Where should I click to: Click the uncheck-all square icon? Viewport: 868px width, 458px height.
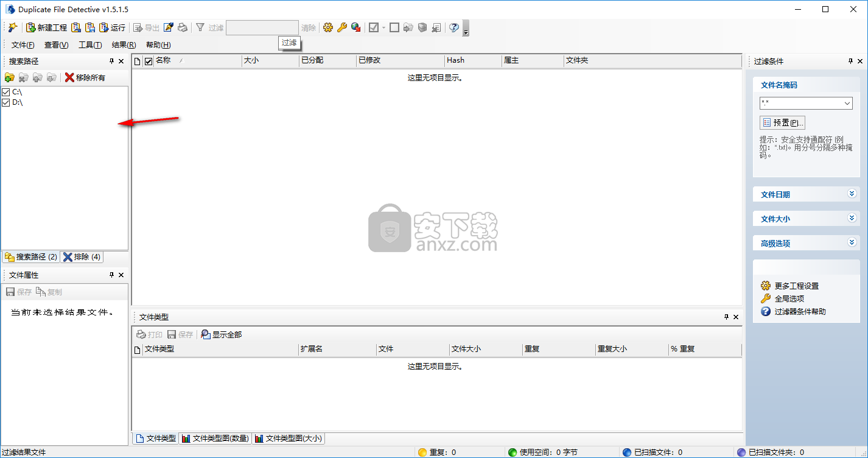click(394, 27)
